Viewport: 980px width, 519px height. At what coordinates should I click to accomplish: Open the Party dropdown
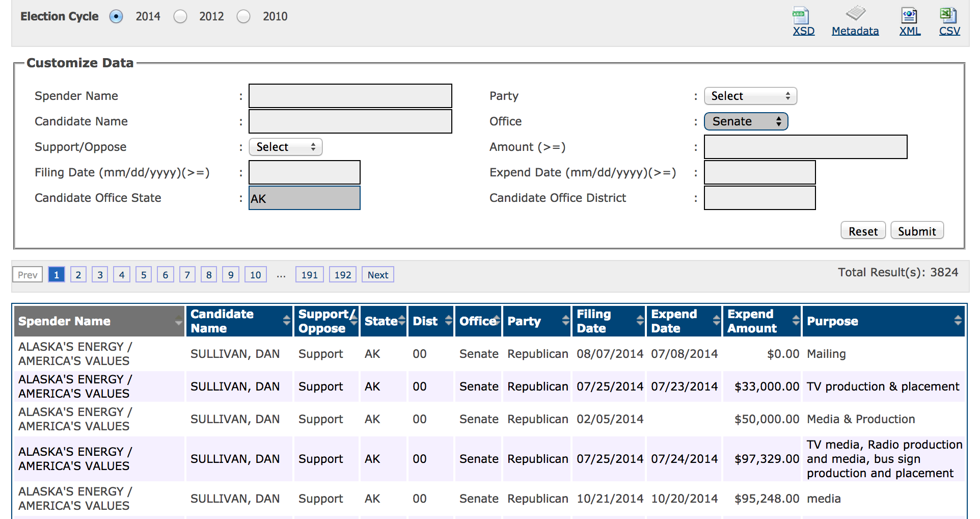pyautogui.click(x=750, y=96)
